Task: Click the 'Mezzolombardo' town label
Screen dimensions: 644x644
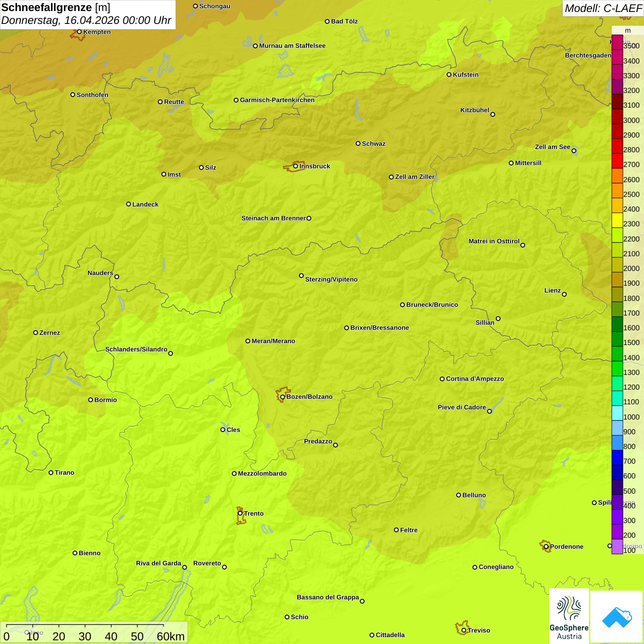Action: pos(262,473)
